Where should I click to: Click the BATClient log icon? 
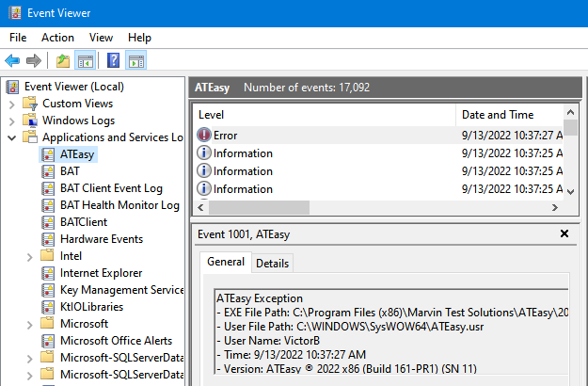click(x=48, y=222)
